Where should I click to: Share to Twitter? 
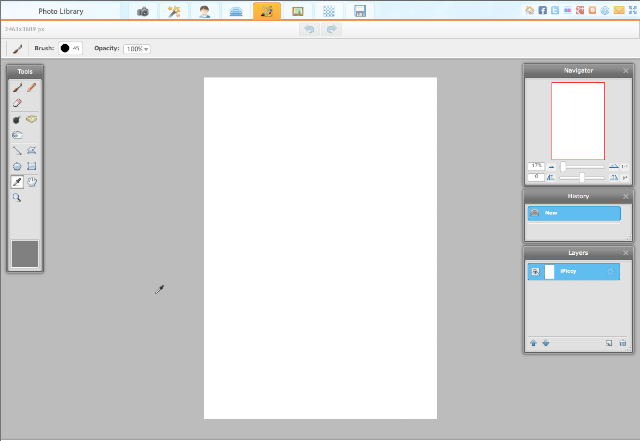tap(555, 10)
